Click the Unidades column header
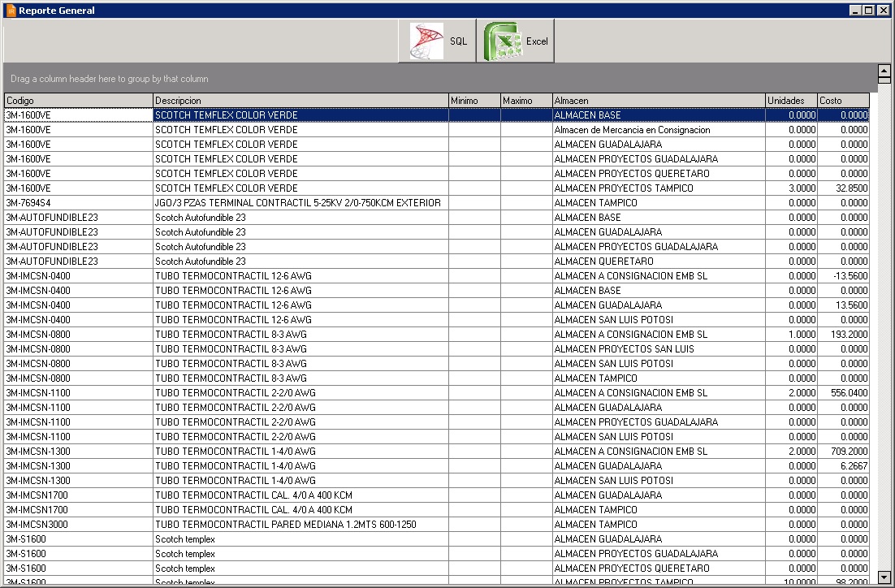The width and height of the screenshot is (895, 588). coord(791,101)
